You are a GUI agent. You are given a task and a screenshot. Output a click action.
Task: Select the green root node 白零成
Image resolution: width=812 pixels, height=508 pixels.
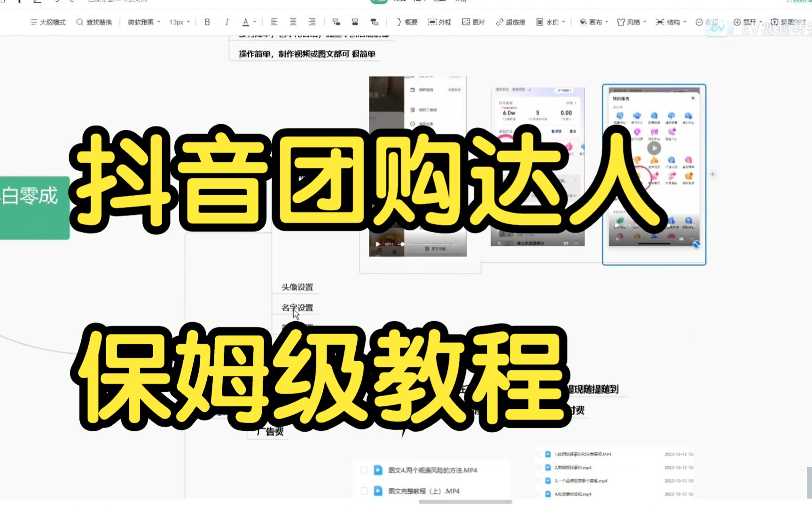pos(35,207)
